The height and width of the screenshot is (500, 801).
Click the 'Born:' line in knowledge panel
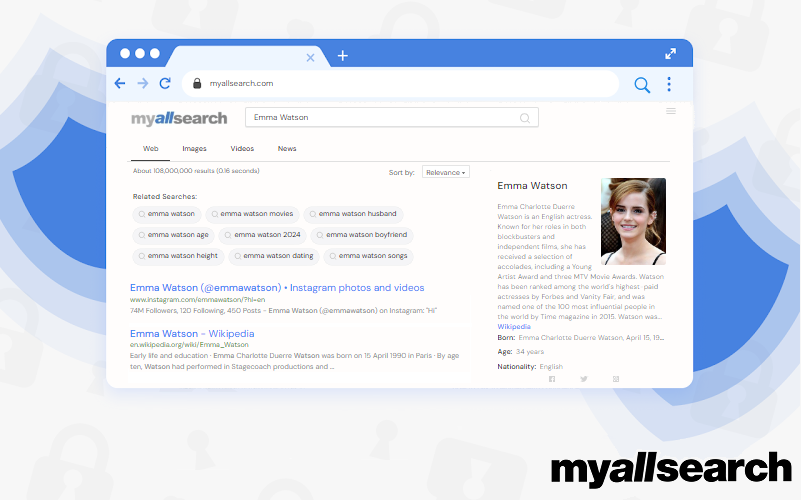pos(580,338)
